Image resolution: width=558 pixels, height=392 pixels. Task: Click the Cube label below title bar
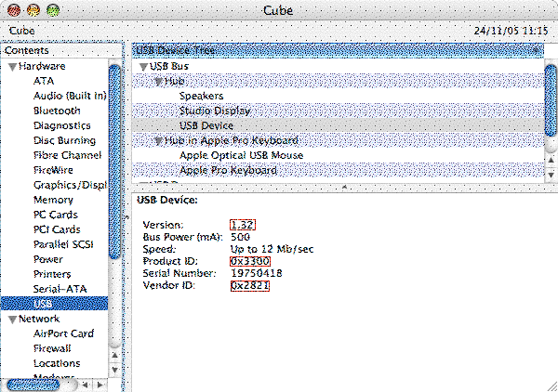[x=21, y=31]
